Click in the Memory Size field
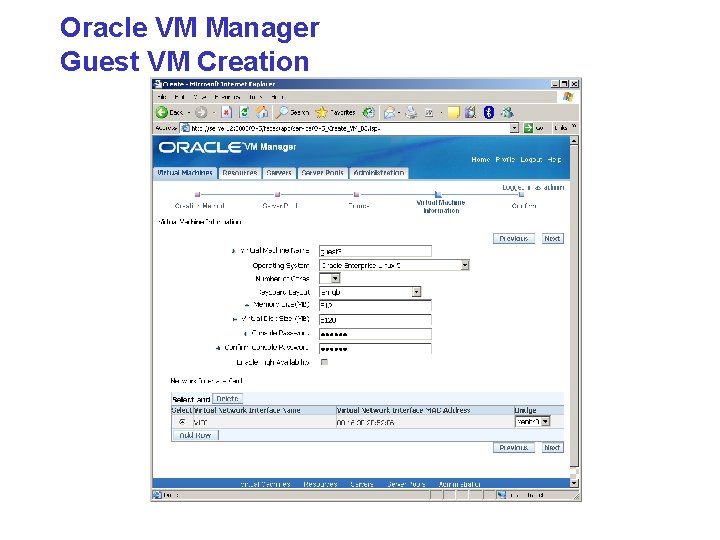The width and height of the screenshot is (720, 540). (375, 305)
